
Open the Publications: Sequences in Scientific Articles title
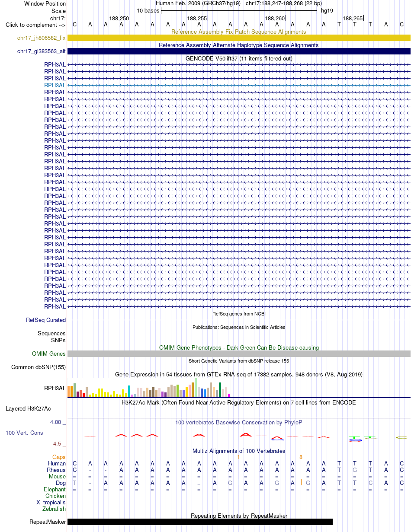point(239,327)
